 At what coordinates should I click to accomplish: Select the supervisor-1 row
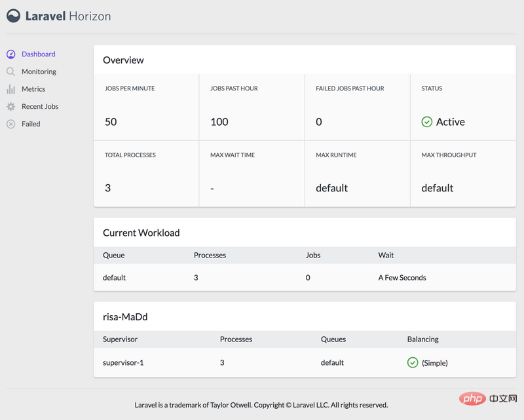pyautogui.click(x=305, y=362)
